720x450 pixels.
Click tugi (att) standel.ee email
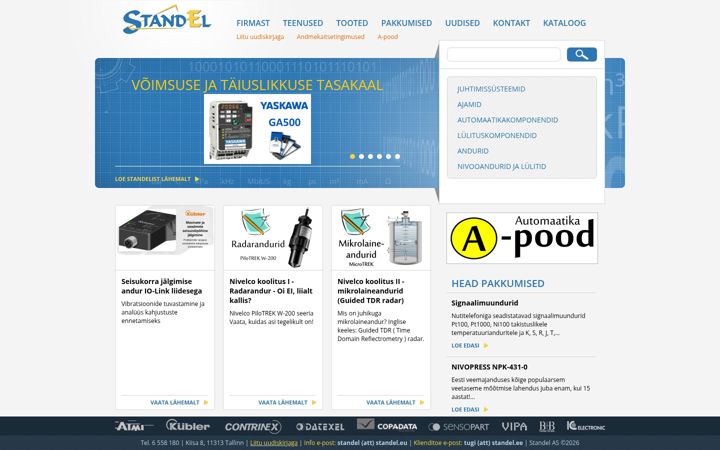pyautogui.click(x=493, y=443)
